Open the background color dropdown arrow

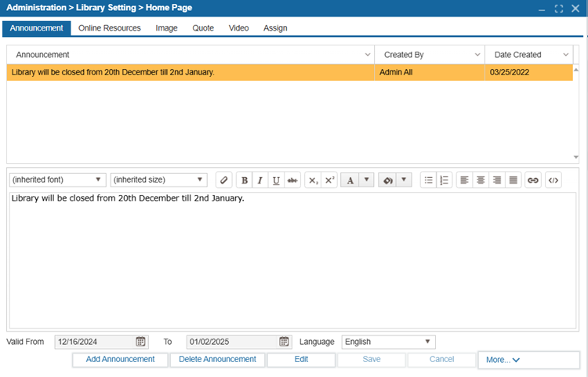click(404, 180)
